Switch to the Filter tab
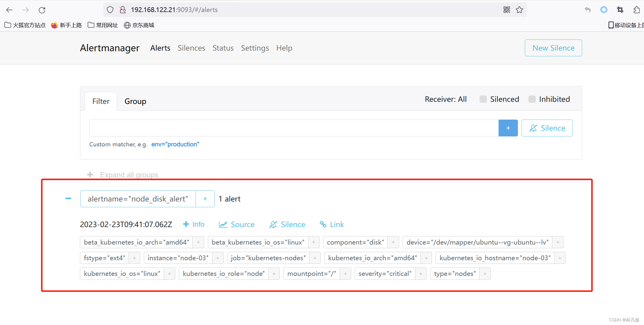The width and height of the screenshot is (644, 325). pyautogui.click(x=101, y=101)
